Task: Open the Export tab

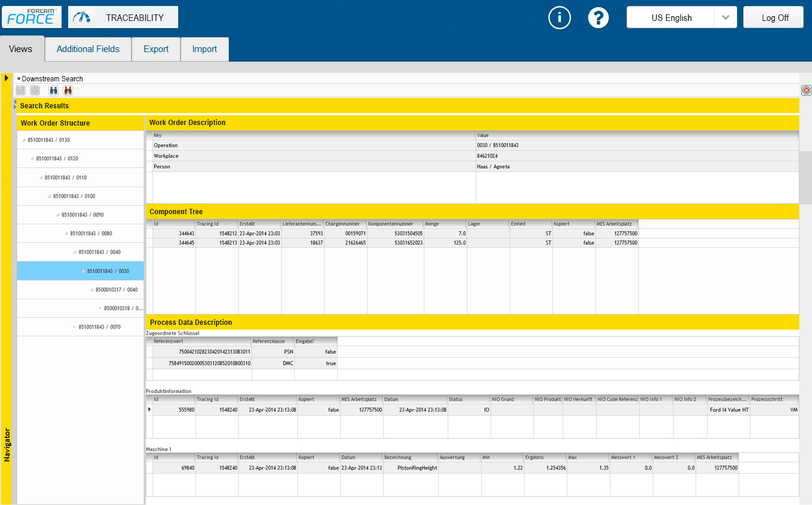Action: [x=155, y=49]
